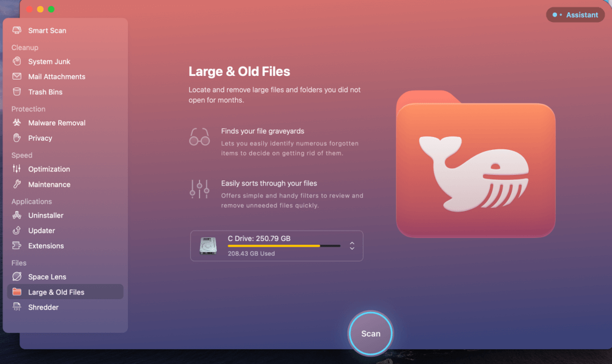Screen dimensions: 612x364
Task: Open the Space Lens module
Action: pos(47,277)
